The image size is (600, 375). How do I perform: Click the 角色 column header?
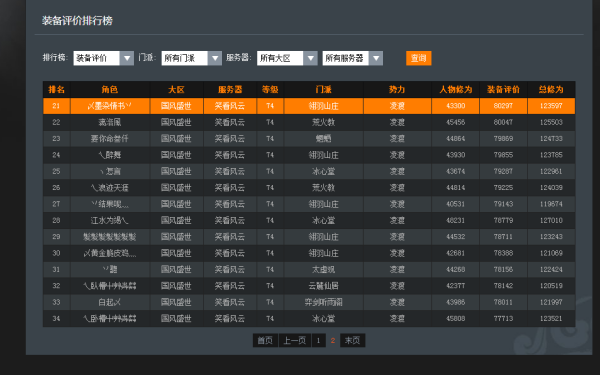click(x=110, y=90)
